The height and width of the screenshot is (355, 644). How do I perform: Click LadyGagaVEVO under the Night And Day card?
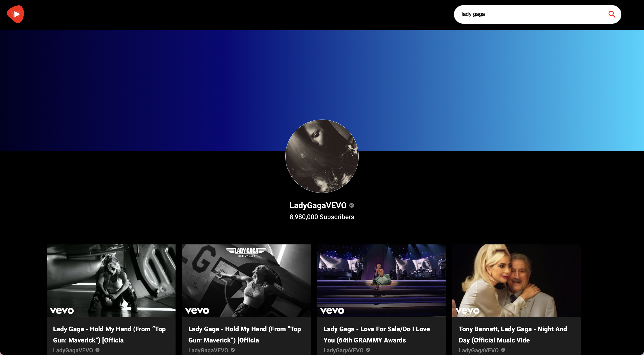pyautogui.click(x=479, y=350)
